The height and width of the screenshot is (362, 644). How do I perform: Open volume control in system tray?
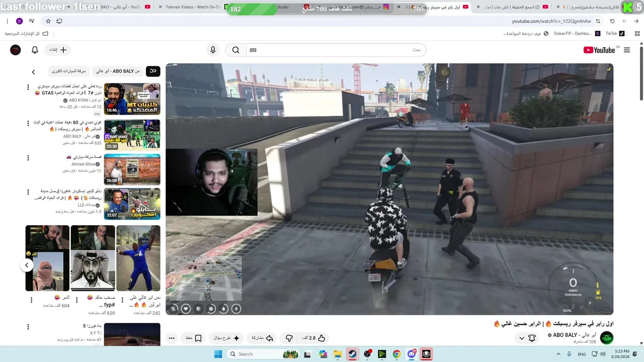tap(602, 354)
